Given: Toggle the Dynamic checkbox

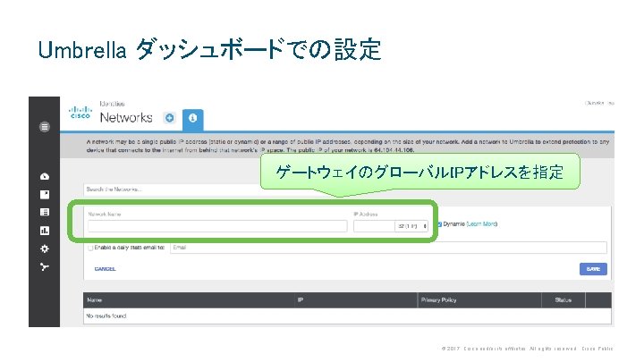Looking at the screenshot, I should (x=439, y=224).
